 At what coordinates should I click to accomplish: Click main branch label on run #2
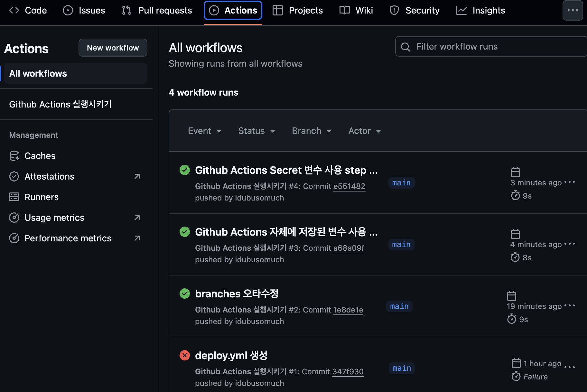399,306
